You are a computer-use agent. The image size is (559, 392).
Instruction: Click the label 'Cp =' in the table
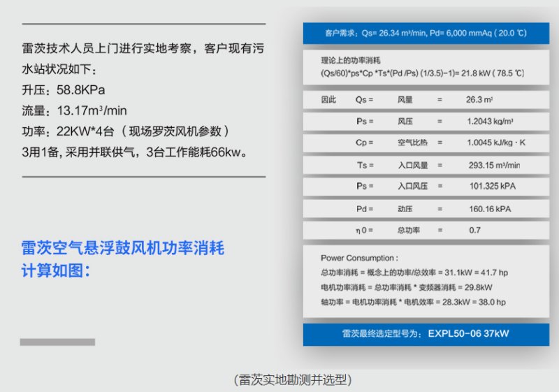pyautogui.click(x=364, y=143)
